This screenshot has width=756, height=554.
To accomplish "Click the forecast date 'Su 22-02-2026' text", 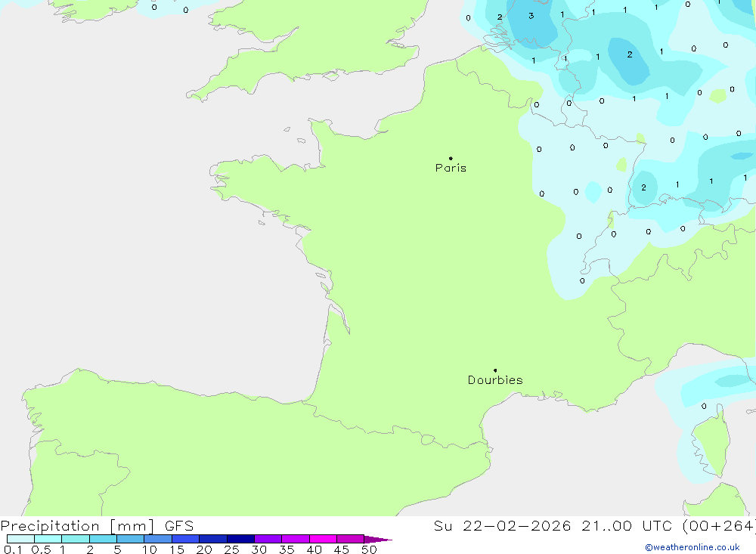I will 503,525.
